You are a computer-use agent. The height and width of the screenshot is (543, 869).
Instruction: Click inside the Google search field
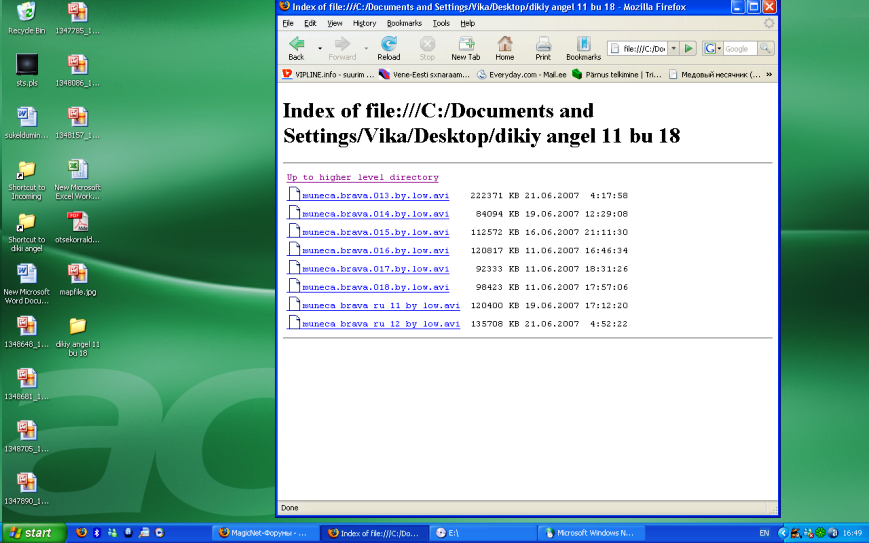pyautogui.click(x=739, y=48)
